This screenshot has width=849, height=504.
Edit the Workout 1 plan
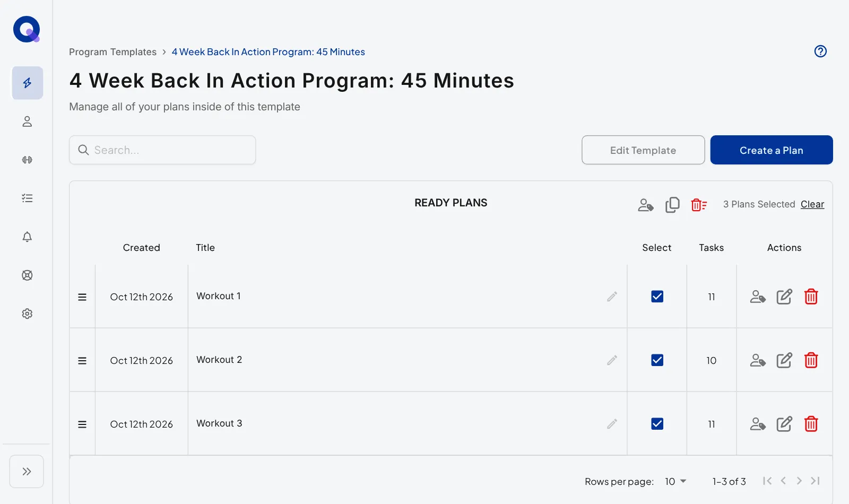[x=784, y=297]
